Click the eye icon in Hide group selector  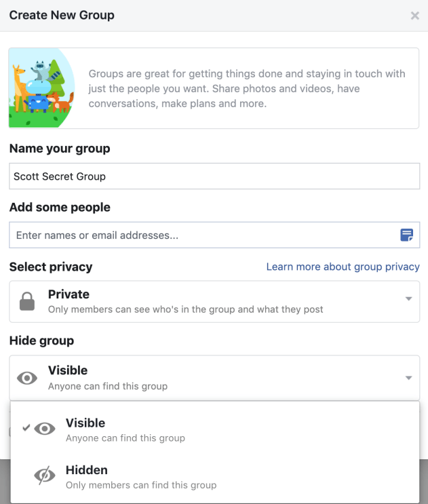[x=27, y=378]
